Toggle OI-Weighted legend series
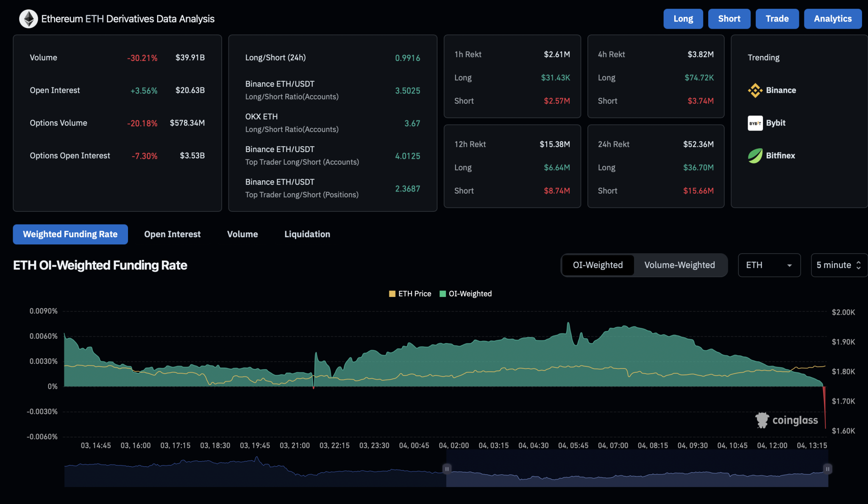The height and width of the screenshot is (504, 868). pos(466,294)
